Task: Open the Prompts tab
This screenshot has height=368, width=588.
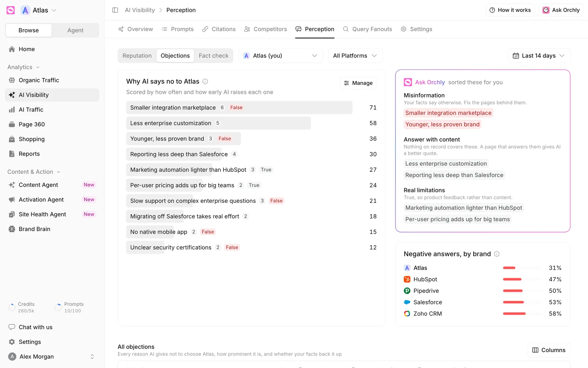Action: pos(178,29)
